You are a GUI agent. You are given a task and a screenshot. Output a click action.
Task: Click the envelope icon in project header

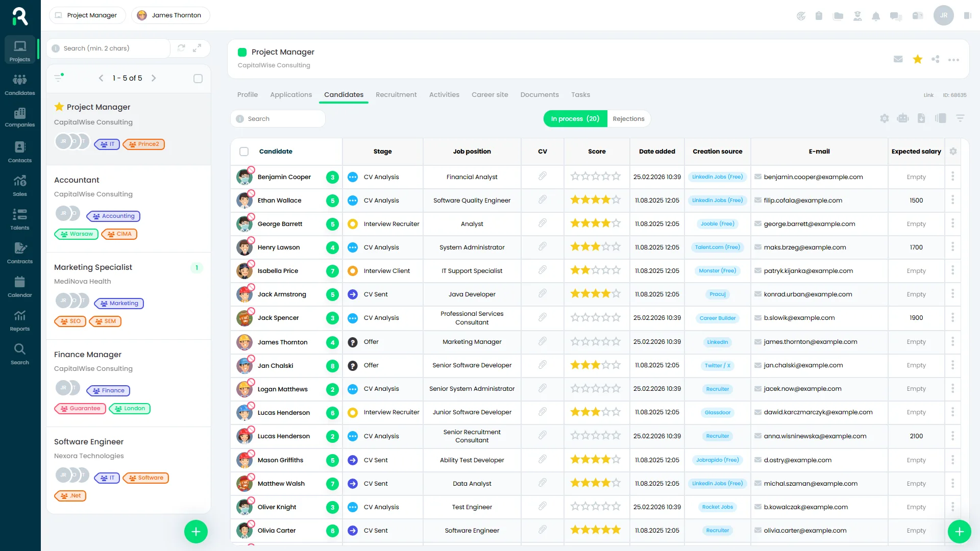point(898,59)
